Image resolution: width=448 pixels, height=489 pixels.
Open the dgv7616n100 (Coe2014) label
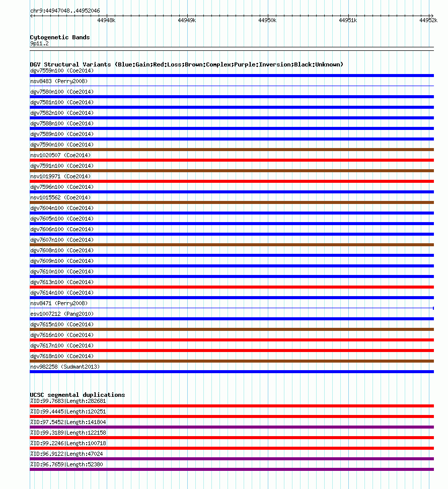(62, 336)
